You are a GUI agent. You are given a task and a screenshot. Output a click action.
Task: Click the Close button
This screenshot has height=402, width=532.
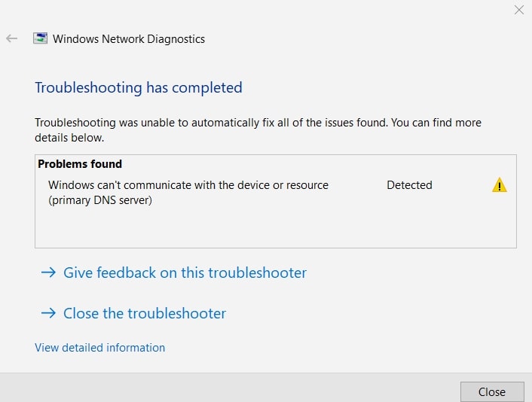[x=492, y=391]
